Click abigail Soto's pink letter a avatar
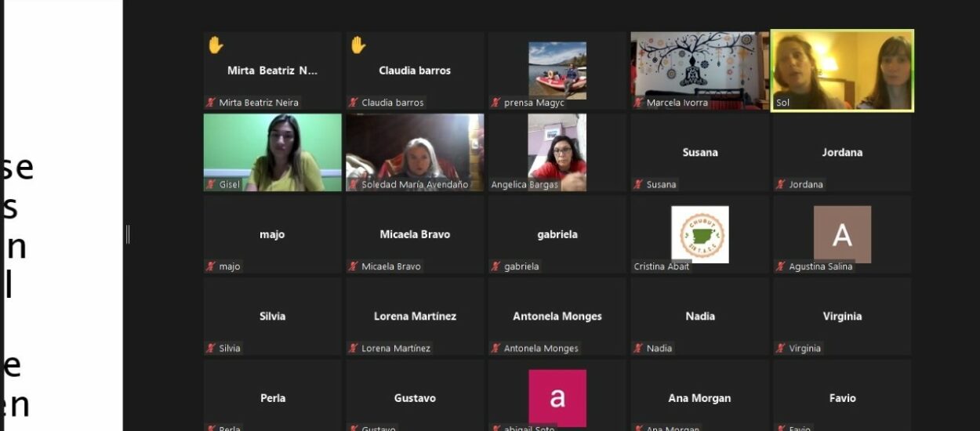The width and height of the screenshot is (980, 431). click(x=557, y=398)
